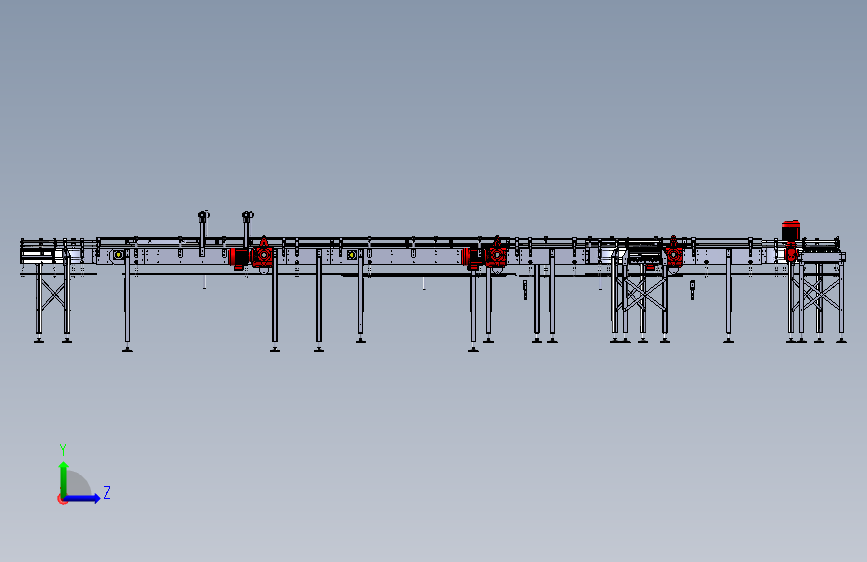The image size is (867, 562).
Task: Select the leftmost red gear motor on conveyor
Action: tap(252, 254)
